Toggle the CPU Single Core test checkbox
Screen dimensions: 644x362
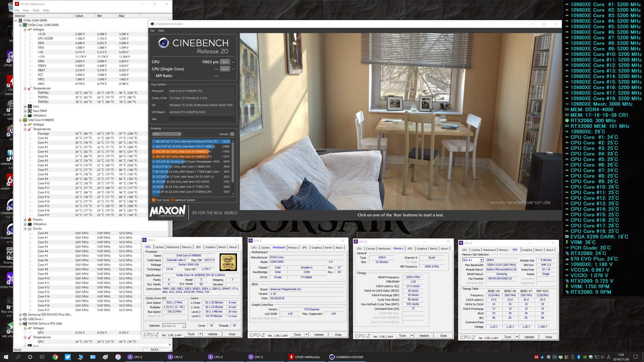coord(233,69)
